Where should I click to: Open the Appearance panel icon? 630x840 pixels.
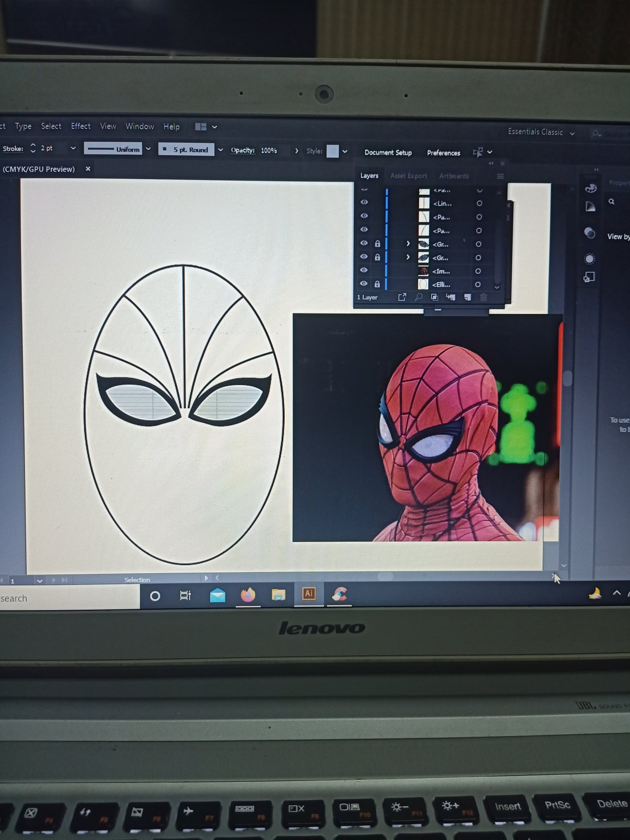pos(590,259)
